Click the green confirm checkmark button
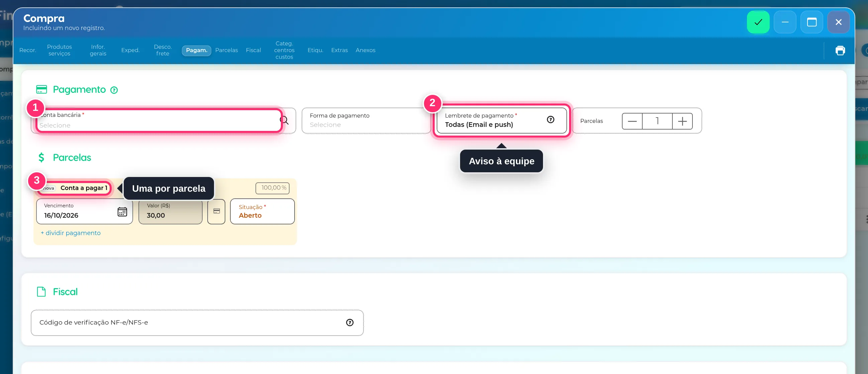868x374 pixels. pyautogui.click(x=758, y=22)
